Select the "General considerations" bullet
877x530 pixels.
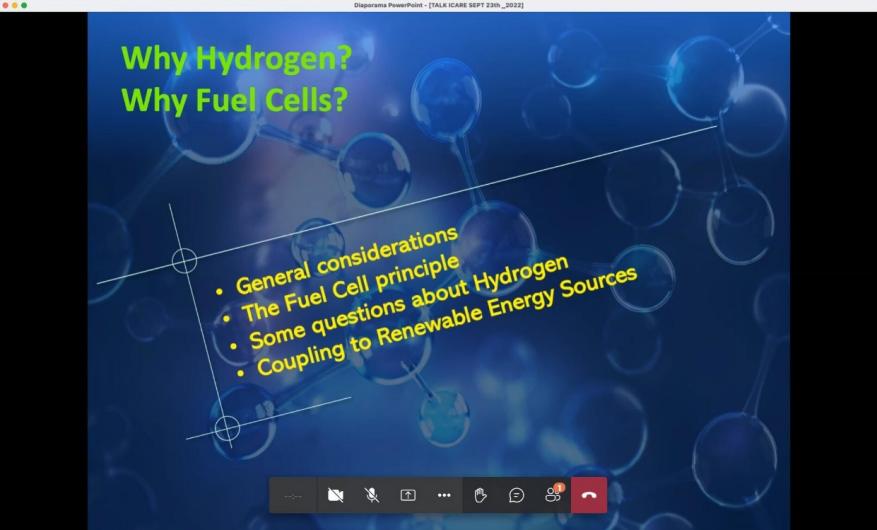346,261
